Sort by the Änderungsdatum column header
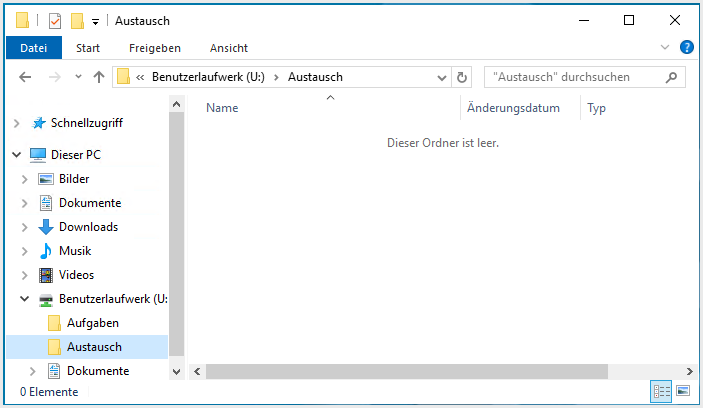This screenshot has width=703, height=408. click(x=513, y=108)
